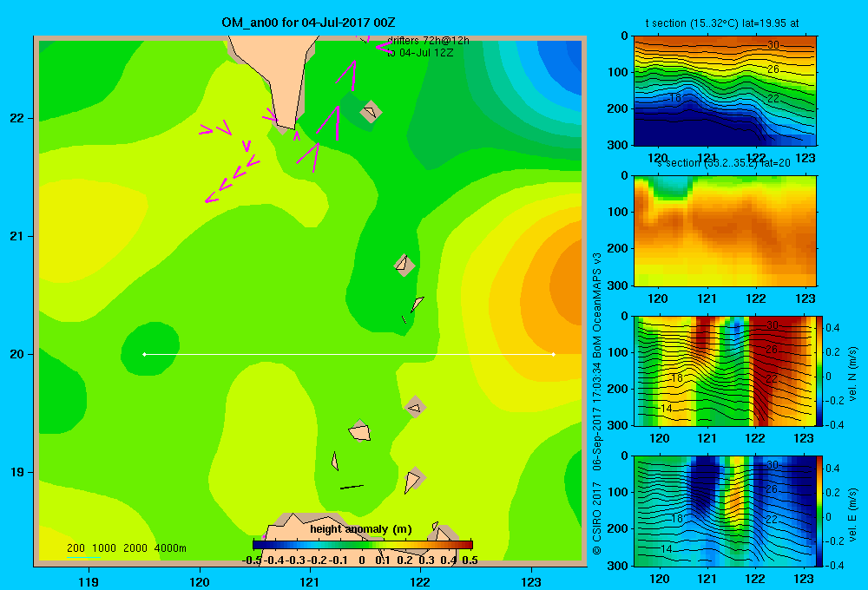Open the salinity section plot panel
This screenshot has height=590, width=868.
click(725, 231)
